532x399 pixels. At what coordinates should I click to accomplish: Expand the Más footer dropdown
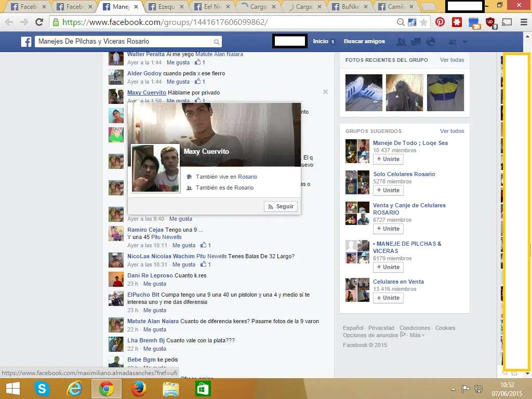tap(417, 335)
